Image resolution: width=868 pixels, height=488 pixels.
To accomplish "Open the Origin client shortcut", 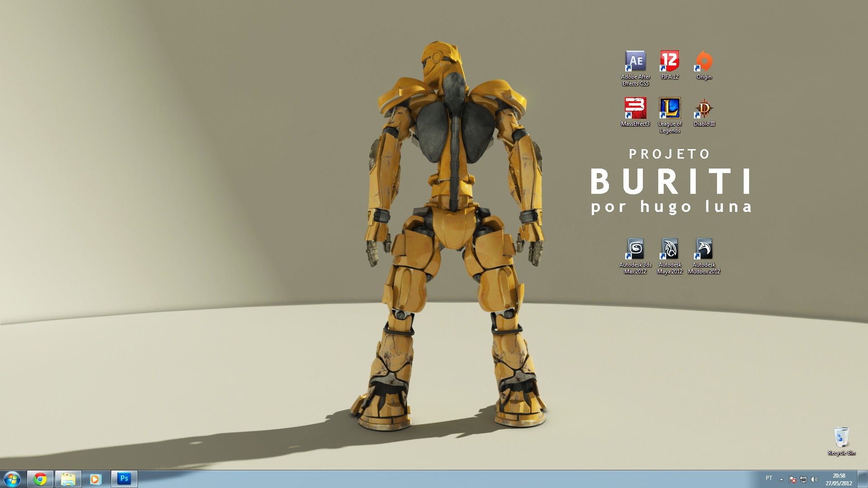I will coord(704,61).
